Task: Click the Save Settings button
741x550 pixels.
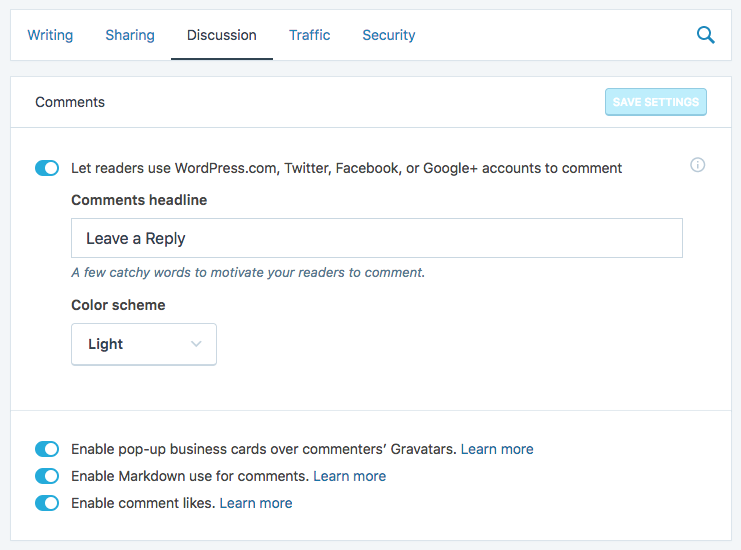Action: 655,102
